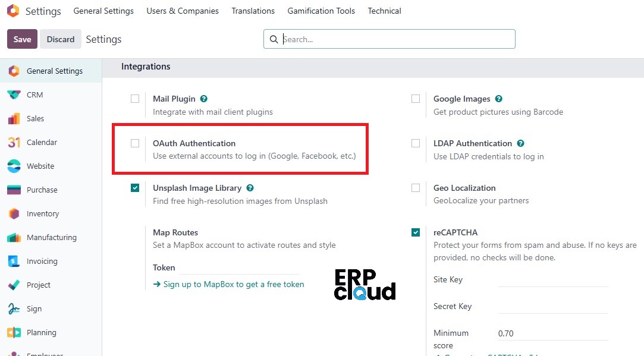Open the Translations menu

click(x=253, y=11)
